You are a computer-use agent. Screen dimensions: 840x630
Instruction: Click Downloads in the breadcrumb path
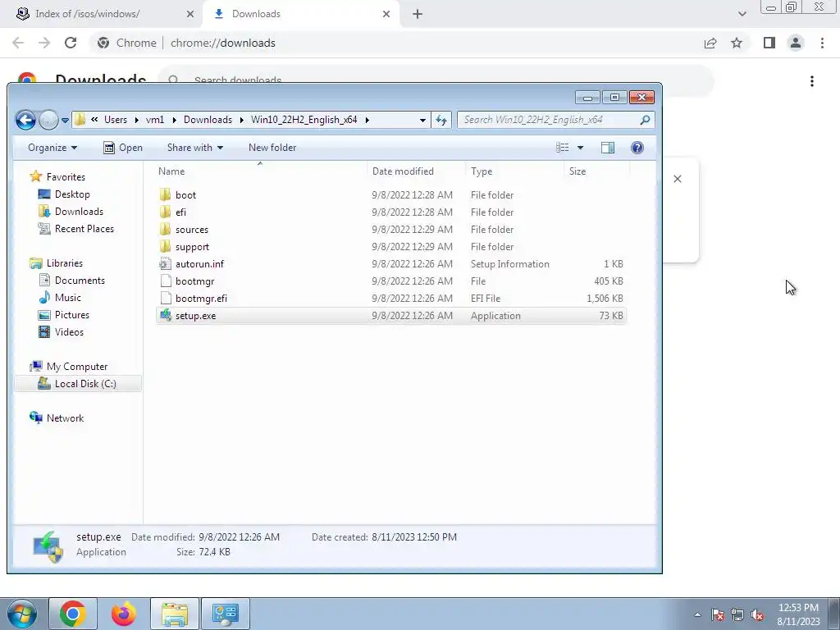[208, 120]
